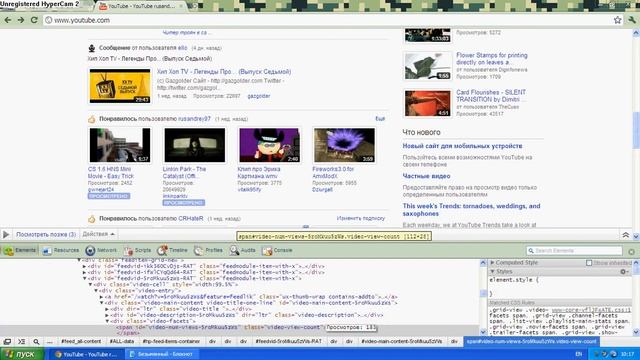
Task: Go back using the browser back arrow
Action: click(8, 20)
